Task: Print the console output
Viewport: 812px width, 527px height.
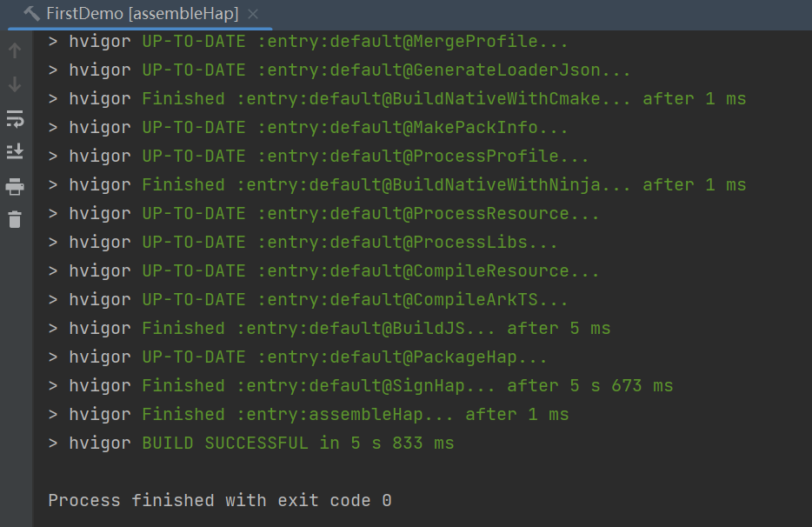Action: tap(15, 186)
